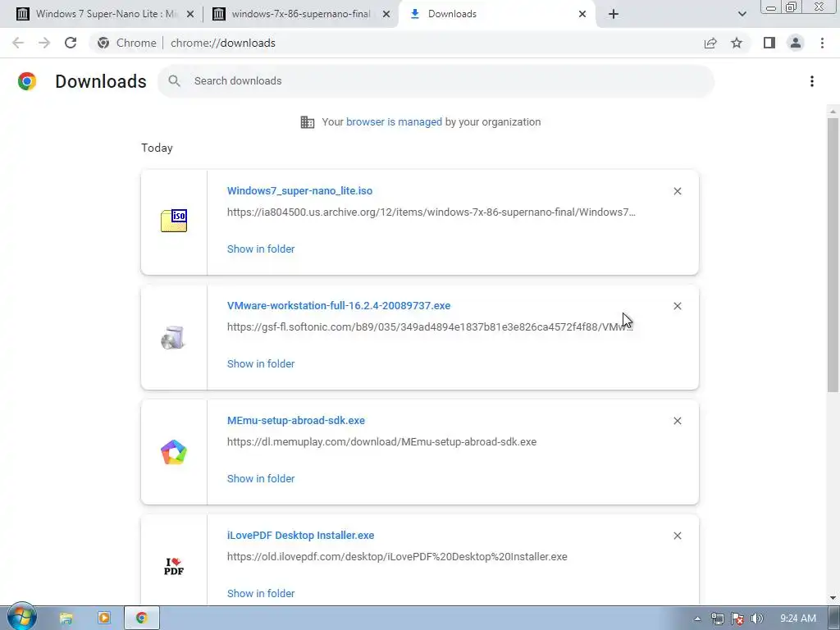This screenshot has height=630, width=840.
Task: Open the Chrome profile avatar
Action: (x=796, y=43)
